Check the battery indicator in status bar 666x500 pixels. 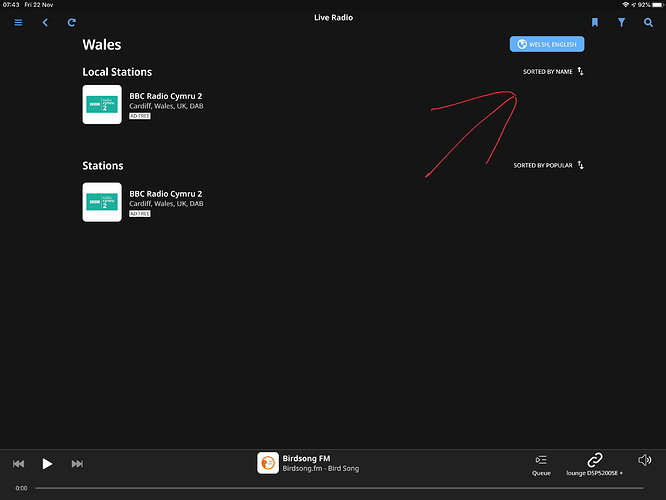(657, 5)
